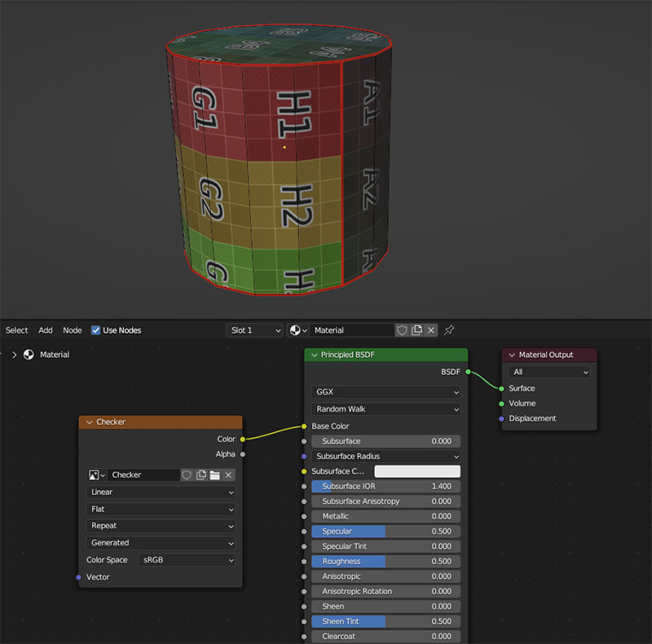Viewport: 652px width, 644px height.
Task: Adjust the Anisotropic Rotation slider
Action: [x=385, y=591]
